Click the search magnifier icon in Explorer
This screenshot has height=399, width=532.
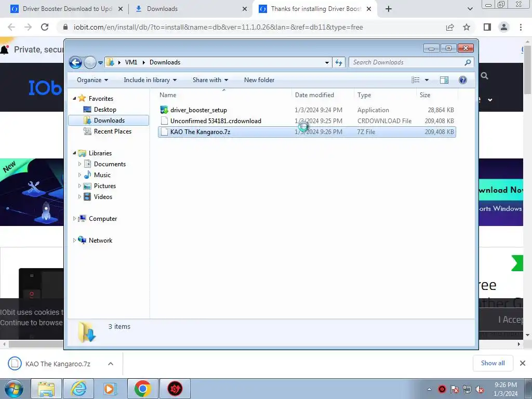pos(468,62)
